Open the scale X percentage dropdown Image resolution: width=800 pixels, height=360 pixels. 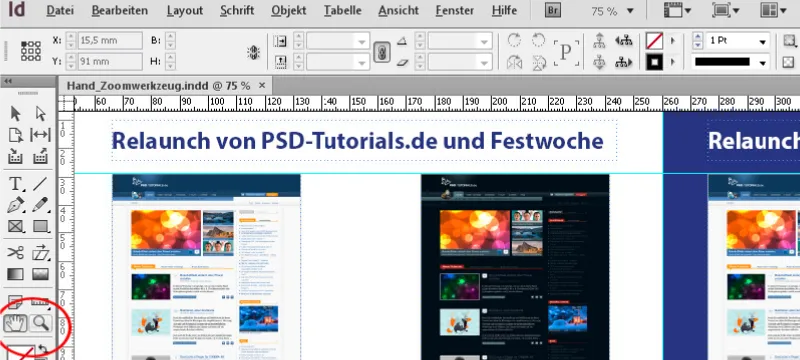[x=363, y=41]
